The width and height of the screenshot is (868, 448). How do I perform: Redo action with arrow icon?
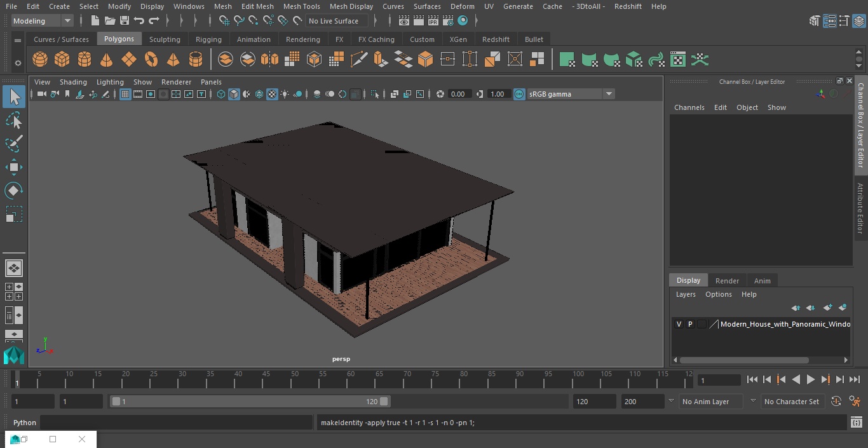(154, 21)
